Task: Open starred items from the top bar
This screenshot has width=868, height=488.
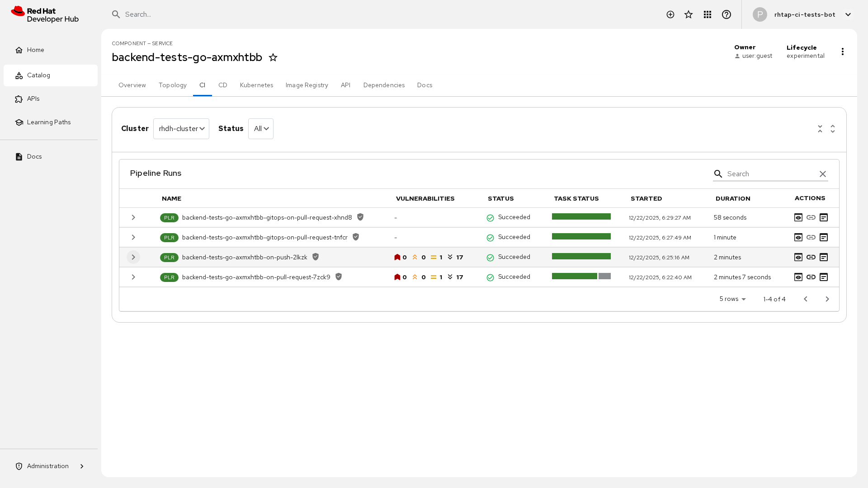Action: (689, 14)
